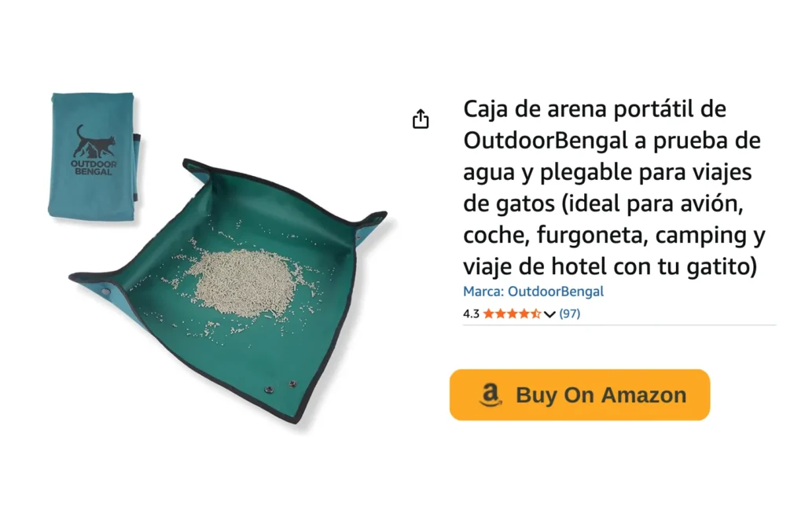Click the metal snap pair on mat's bottom edge
The image size is (805, 532).
[x=281, y=387]
